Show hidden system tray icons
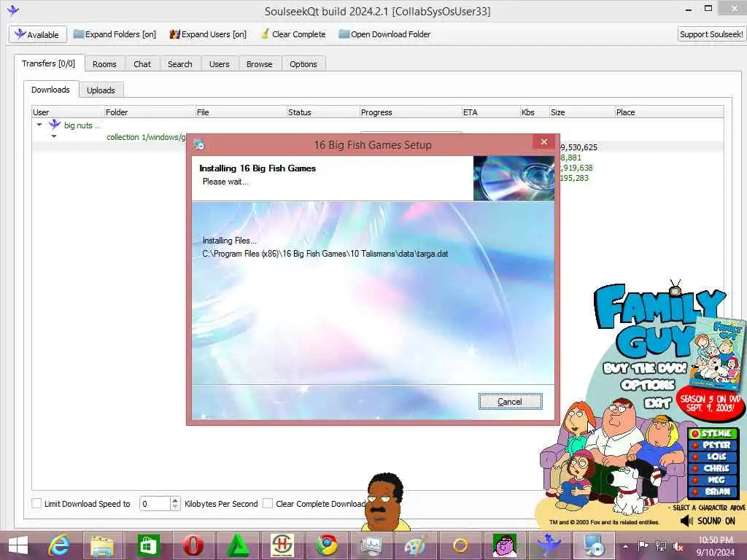Viewport: 747px width, 560px height. (626, 546)
